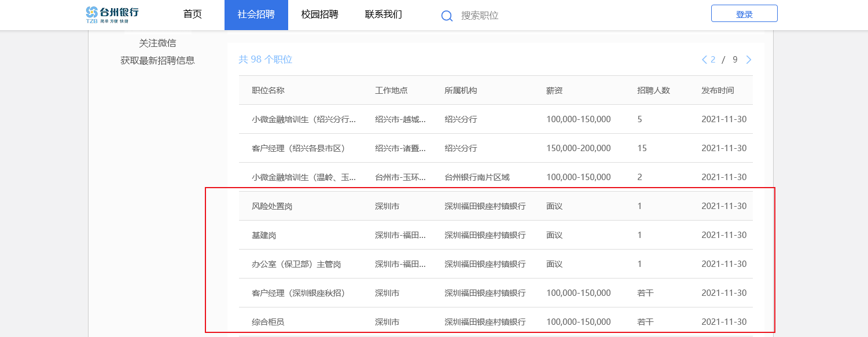Open job 办公室（保卫部）主管岗
This screenshot has height=337, width=868.
tap(296, 264)
